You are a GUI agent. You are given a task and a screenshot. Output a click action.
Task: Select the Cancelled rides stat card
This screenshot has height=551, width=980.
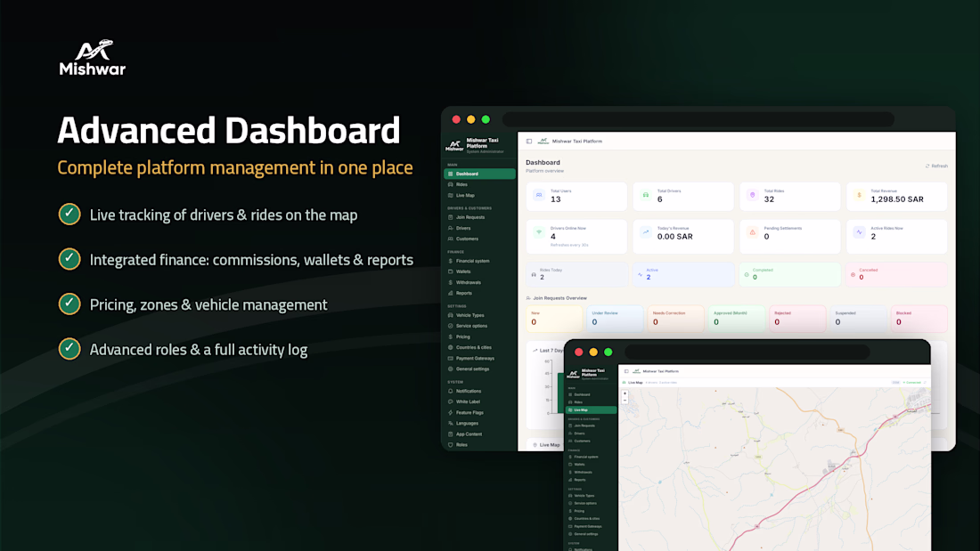[x=897, y=274]
